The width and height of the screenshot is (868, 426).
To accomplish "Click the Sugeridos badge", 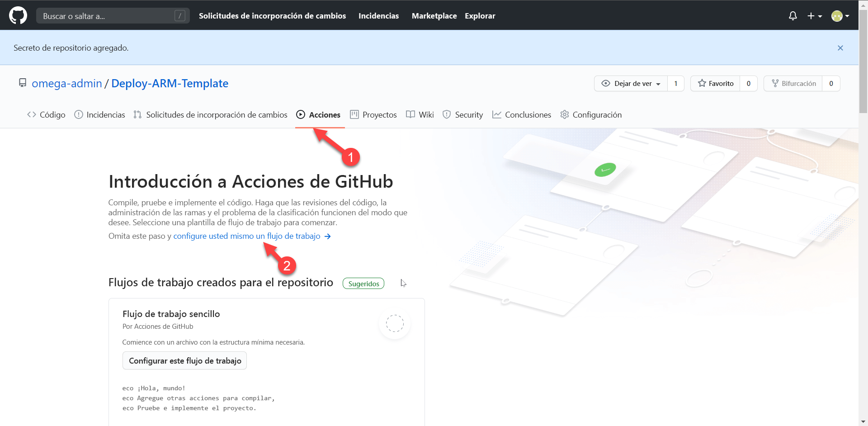I will [363, 284].
